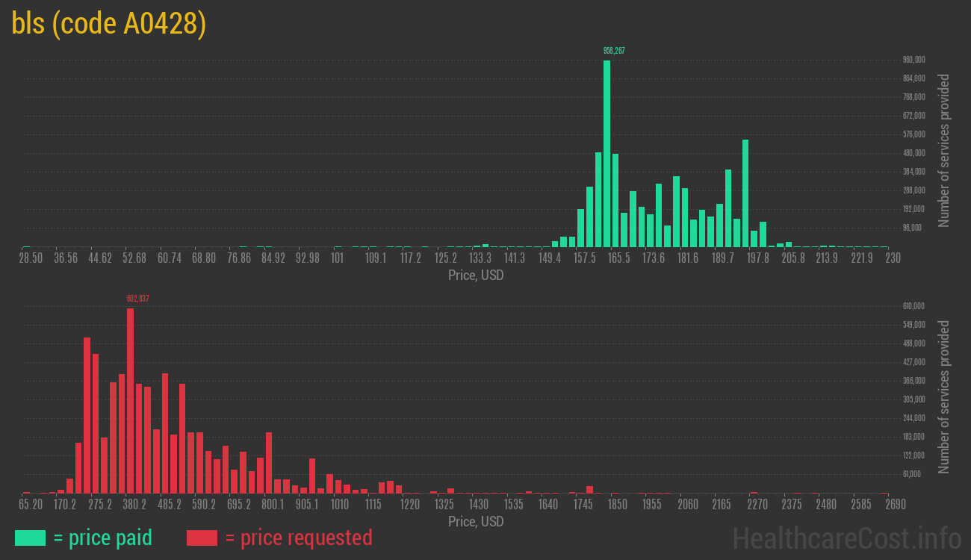Click the 28.50 tick on the top x-axis
This screenshot has width=971, height=560.
click(31, 258)
